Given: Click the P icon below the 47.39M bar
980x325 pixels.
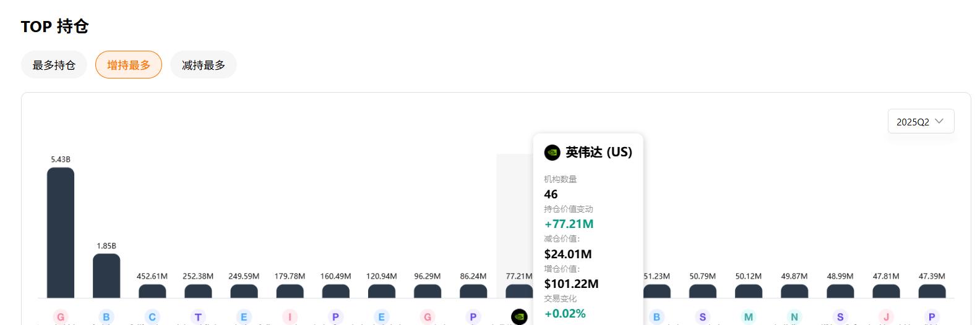Looking at the screenshot, I should [x=932, y=317].
